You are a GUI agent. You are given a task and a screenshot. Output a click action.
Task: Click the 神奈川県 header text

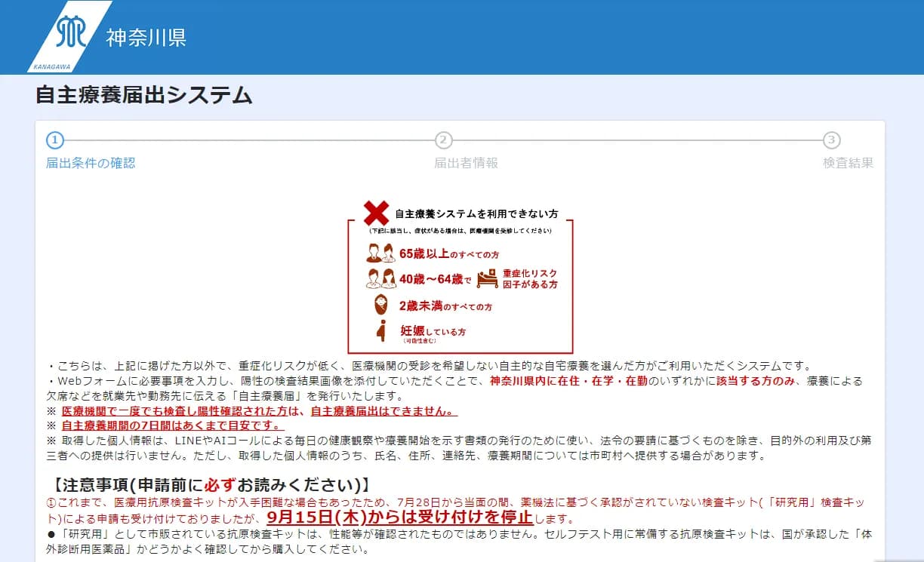pos(146,38)
